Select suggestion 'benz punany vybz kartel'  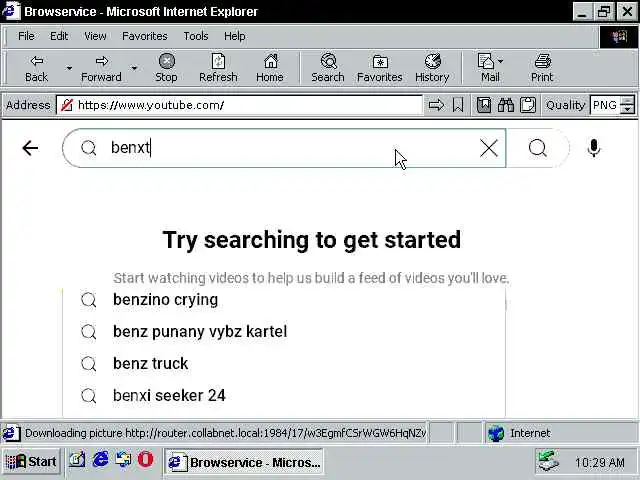coord(284,331)
